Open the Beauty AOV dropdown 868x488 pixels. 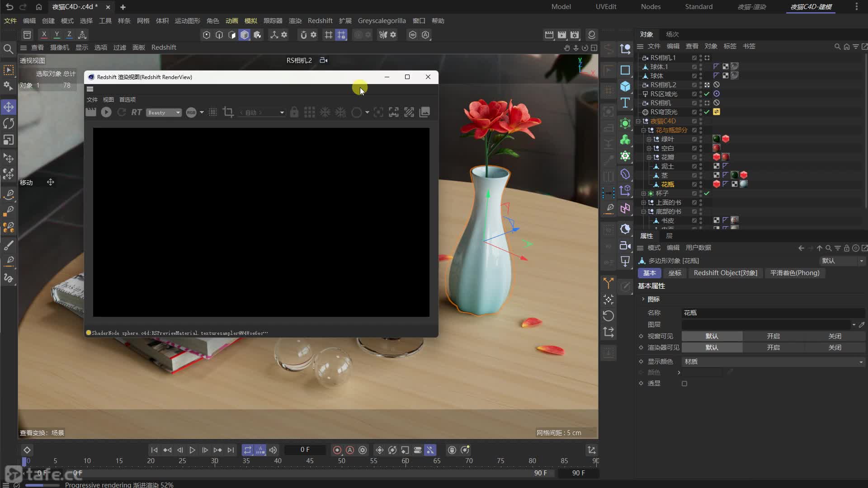(164, 113)
